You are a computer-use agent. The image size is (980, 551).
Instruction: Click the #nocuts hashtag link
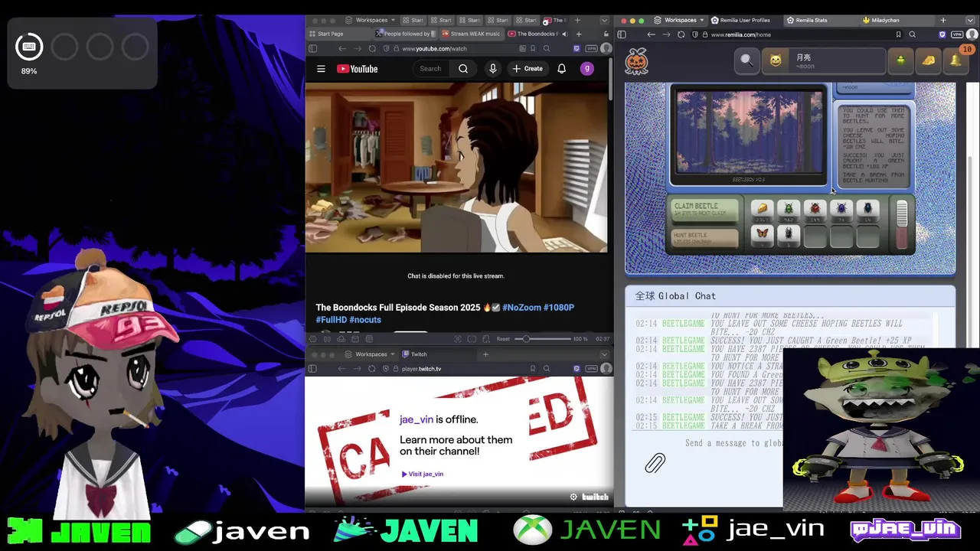[365, 320]
